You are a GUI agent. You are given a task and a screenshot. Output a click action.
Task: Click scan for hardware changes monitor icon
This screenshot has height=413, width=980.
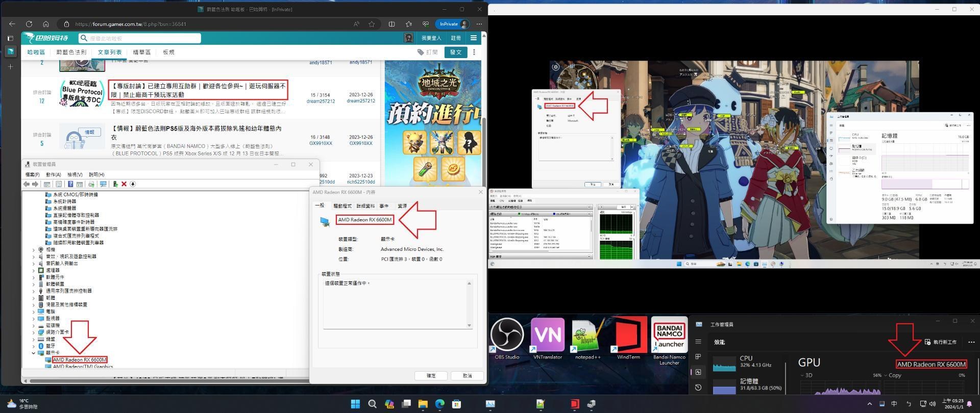103,184
